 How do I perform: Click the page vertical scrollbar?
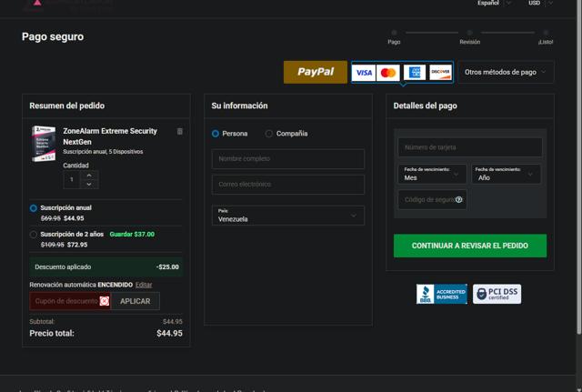579,167
